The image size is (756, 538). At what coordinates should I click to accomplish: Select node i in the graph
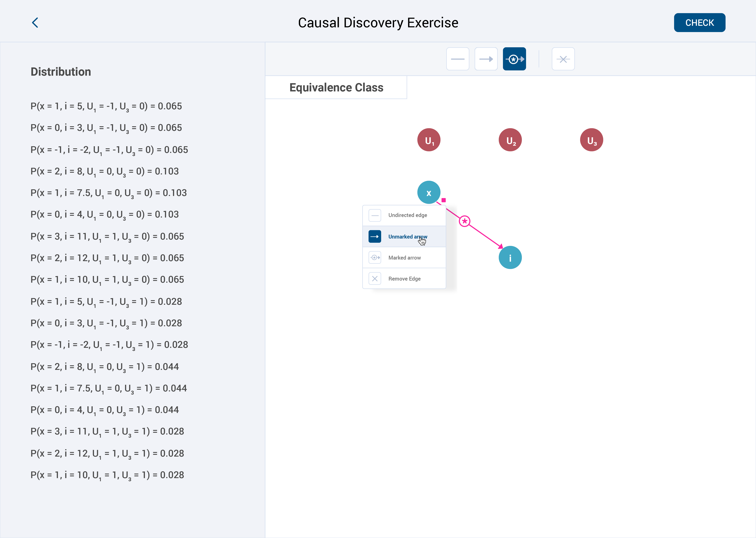pyautogui.click(x=510, y=258)
